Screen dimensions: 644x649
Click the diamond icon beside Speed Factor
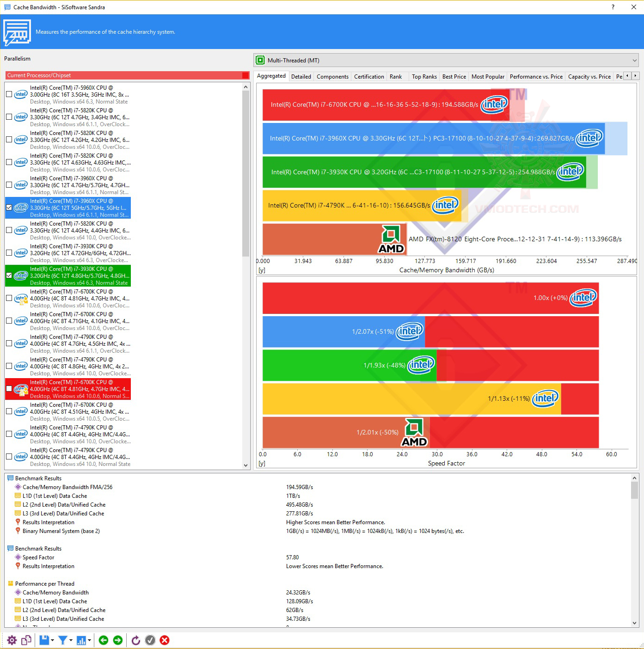coord(18,557)
